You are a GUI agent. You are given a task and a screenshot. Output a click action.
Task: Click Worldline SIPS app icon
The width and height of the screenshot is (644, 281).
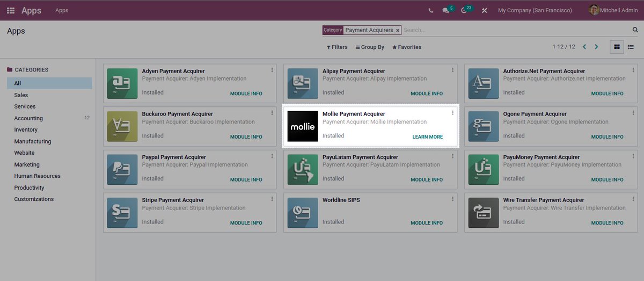303,212
